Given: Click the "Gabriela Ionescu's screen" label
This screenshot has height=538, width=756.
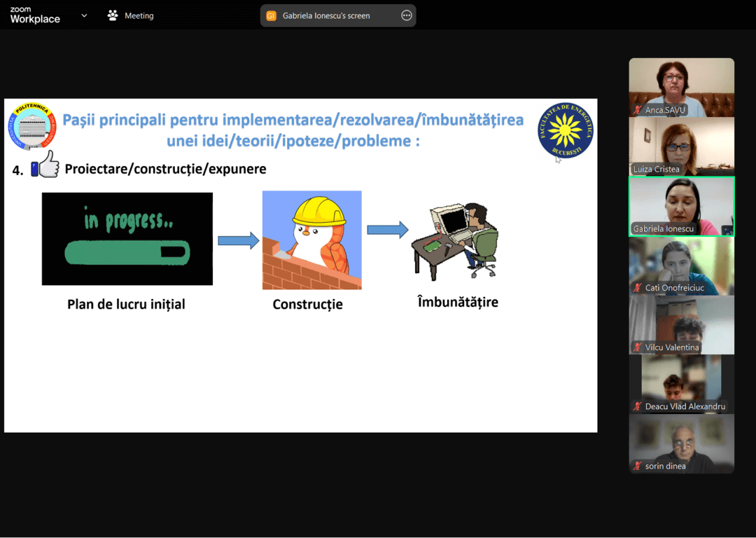Looking at the screenshot, I should (x=326, y=15).
